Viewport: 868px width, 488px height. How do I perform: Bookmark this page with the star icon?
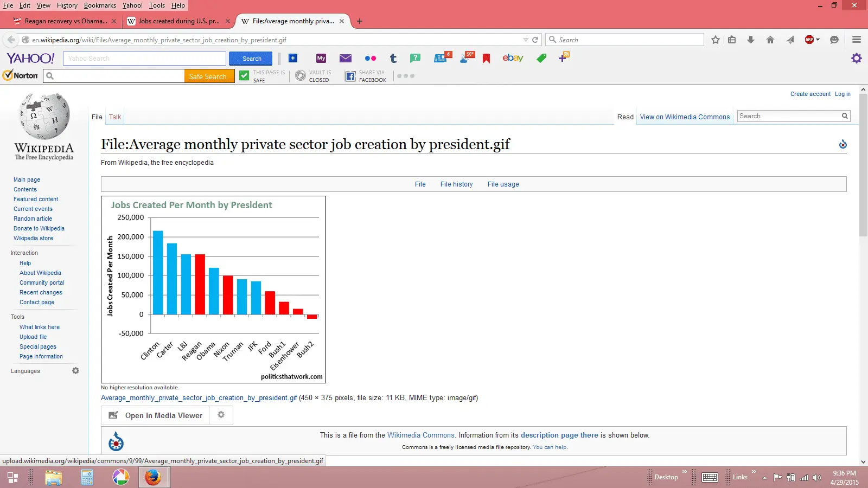pyautogui.click(x=716, y=40)
